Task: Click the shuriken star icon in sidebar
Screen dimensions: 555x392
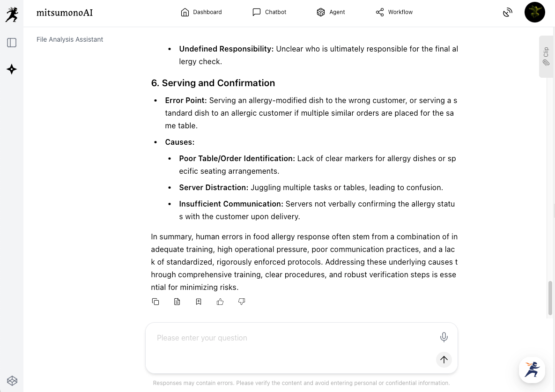Action: tap(12, 69)
